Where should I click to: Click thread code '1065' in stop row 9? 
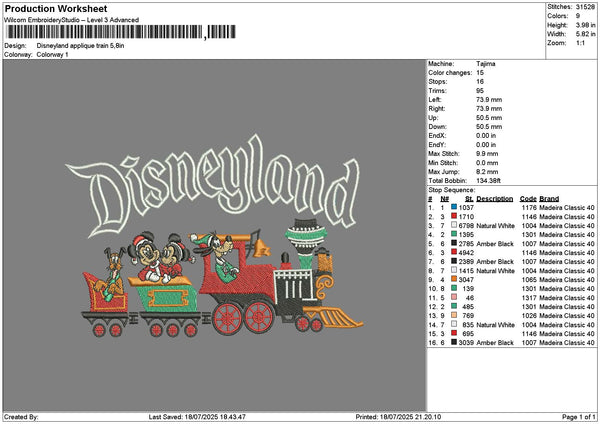pyautogui.click(x=530, y=280)
